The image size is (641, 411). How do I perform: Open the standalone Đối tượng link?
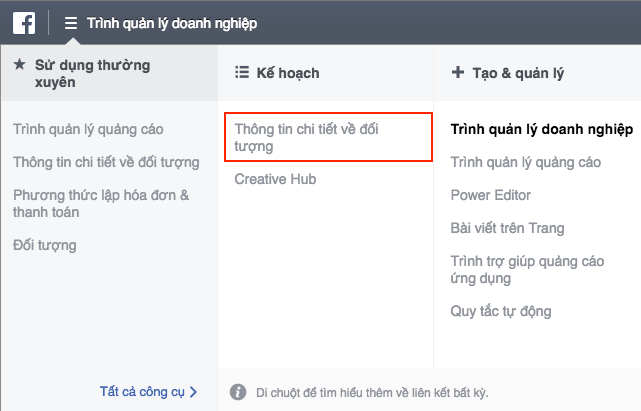(44, 245)
